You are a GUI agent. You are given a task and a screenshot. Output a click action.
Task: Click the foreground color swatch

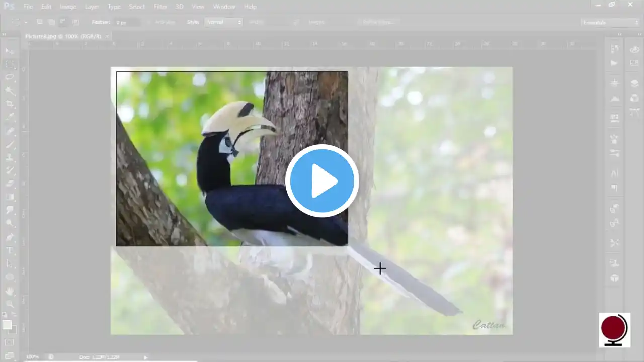click(7, 325)
